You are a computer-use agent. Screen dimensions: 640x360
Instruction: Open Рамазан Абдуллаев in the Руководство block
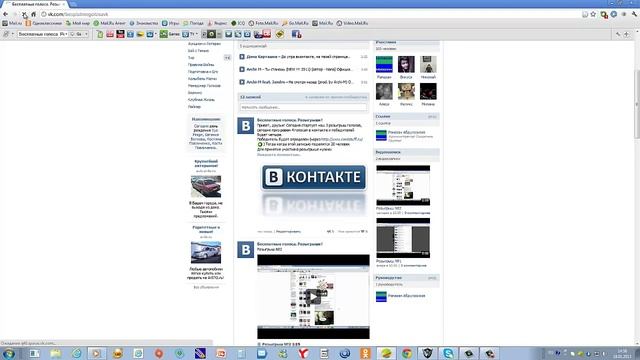[407, 296]
